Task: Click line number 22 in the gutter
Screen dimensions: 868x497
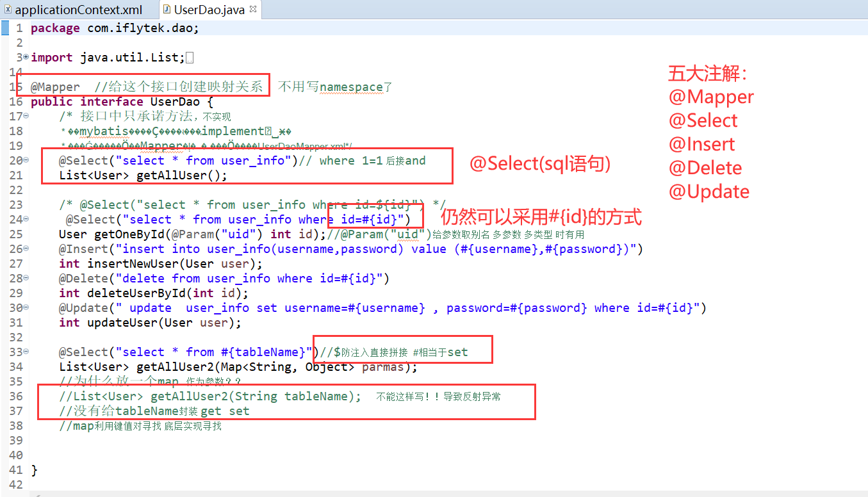Action: click(17, 190)
